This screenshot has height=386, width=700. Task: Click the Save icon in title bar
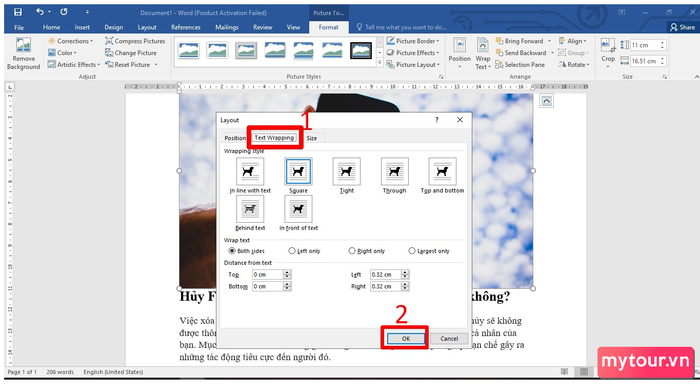pyautogui.click(x=18, y=12)
